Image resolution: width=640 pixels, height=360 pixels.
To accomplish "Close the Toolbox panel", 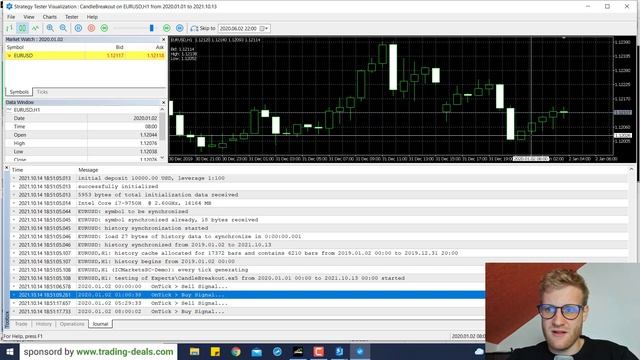I will pos(7,168).
